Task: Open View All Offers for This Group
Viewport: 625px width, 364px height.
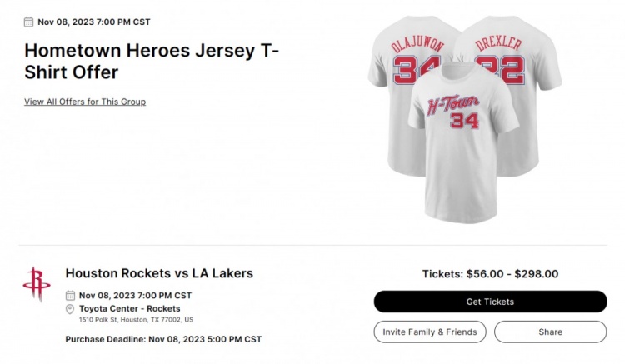Action: click(x=85, y=102)
